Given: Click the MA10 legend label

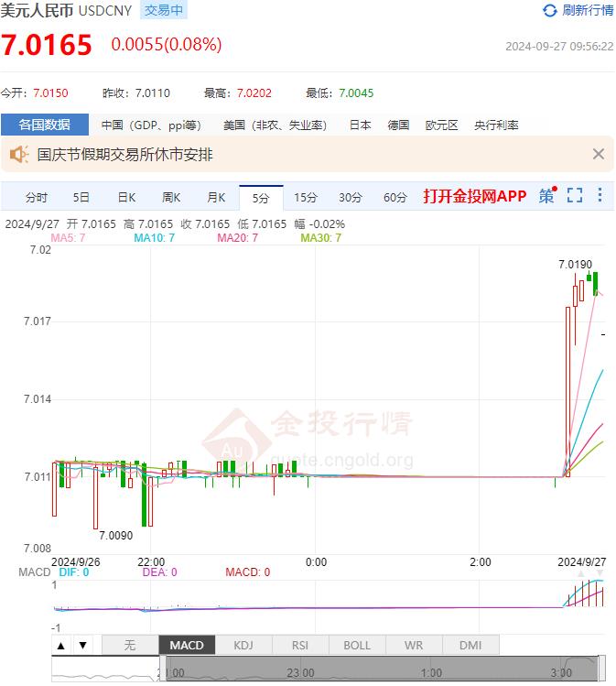Looking at the screenshot, I should click(x=155, y=238).
